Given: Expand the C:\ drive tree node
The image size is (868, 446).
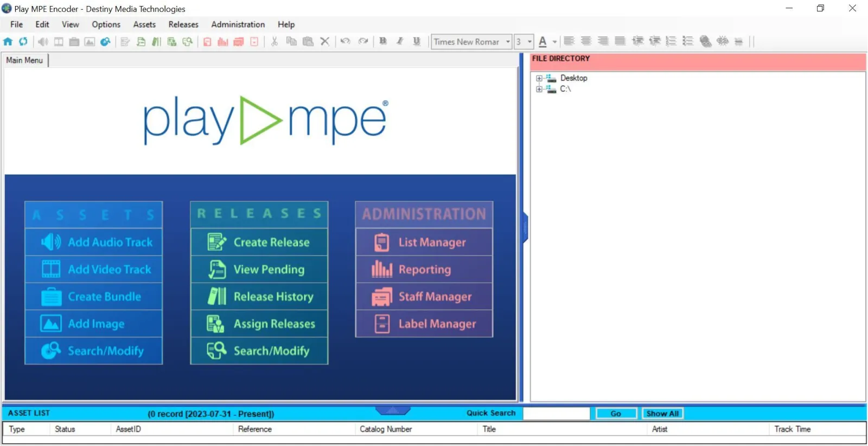Looking at the screenshot, I should (x=539, y=89).
